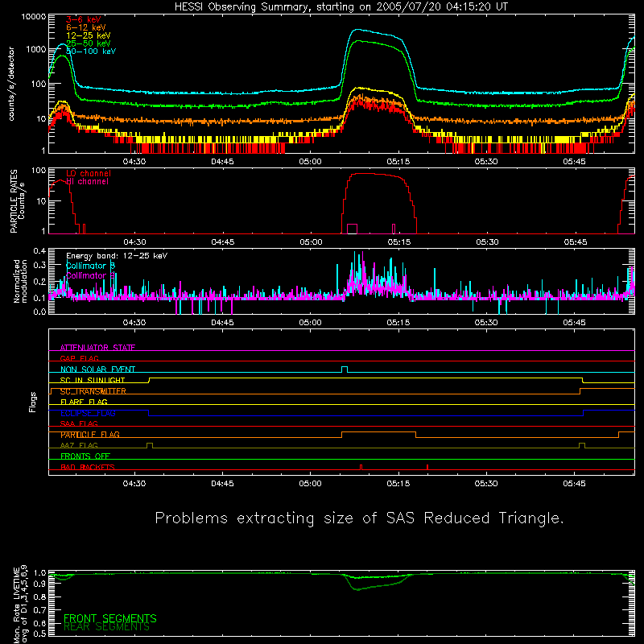The image size is (644, 644).
Task: Click the SAA_FLAG label
Action: [x=79, y=423]
